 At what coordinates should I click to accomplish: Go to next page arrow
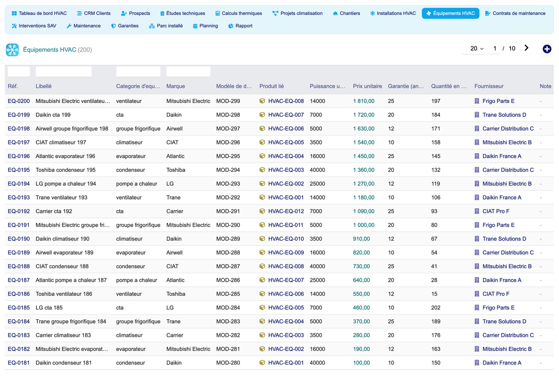click(x=526, y=48)
